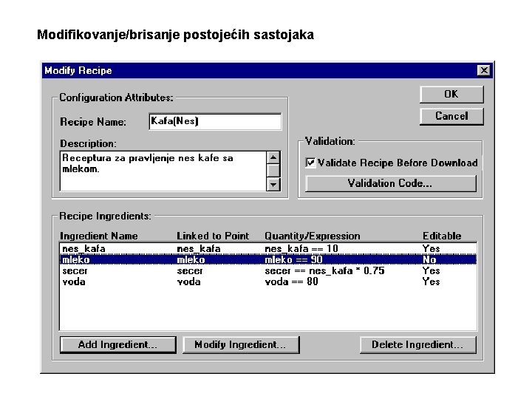The height and width of the screenshot is (399, 532).
Task: Open Modify Ingredient dialog
Action: (x=241, y=345)
